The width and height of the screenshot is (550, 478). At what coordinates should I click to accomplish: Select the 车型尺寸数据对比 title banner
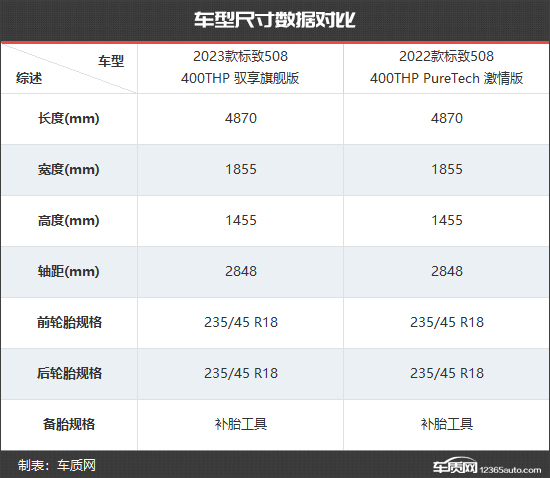tap(275, 20)
